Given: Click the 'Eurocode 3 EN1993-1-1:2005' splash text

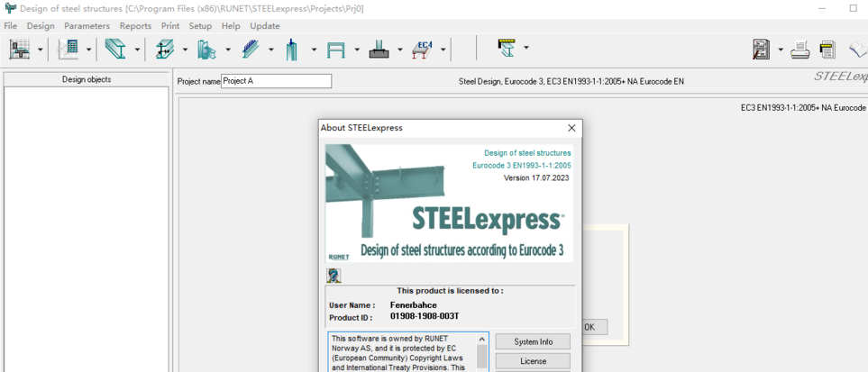Looking at the screenshot, I should tap(522, 166).
